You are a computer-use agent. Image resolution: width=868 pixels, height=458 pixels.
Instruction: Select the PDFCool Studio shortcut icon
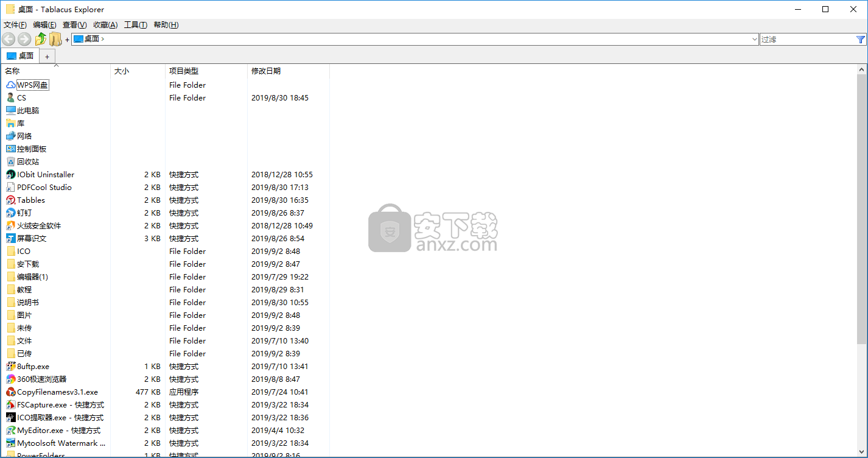pos(11,187)
